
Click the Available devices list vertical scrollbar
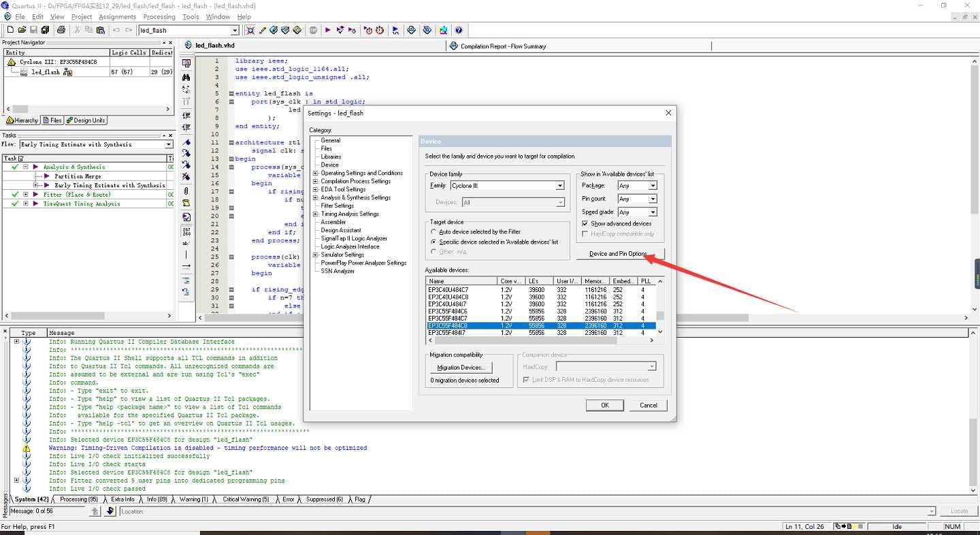[660, 306]
